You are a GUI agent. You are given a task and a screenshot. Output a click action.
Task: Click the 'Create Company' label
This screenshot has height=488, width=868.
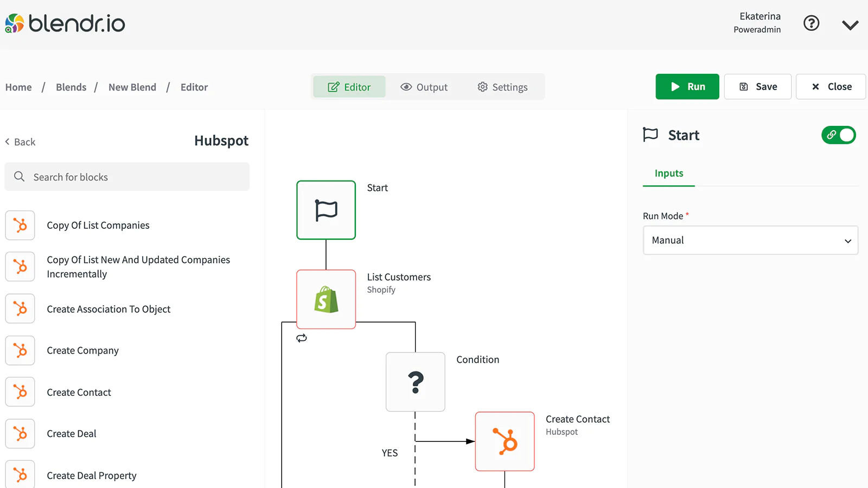tap(82, 351)
